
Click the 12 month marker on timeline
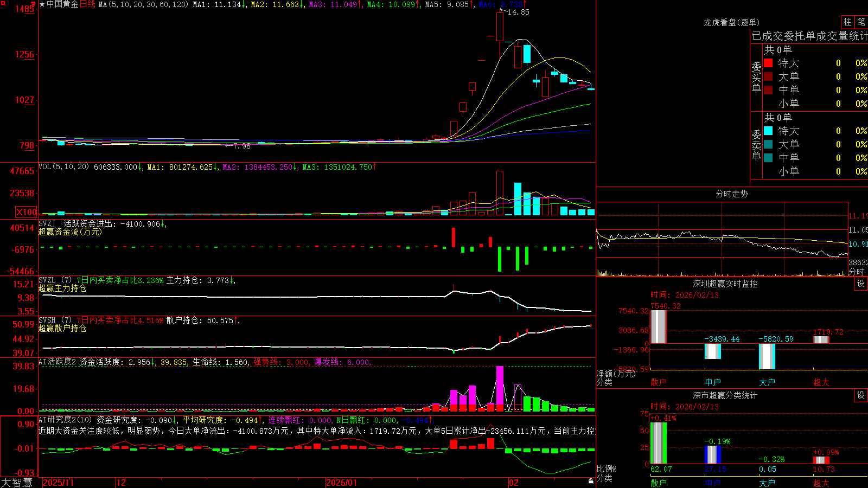(122, 483)
